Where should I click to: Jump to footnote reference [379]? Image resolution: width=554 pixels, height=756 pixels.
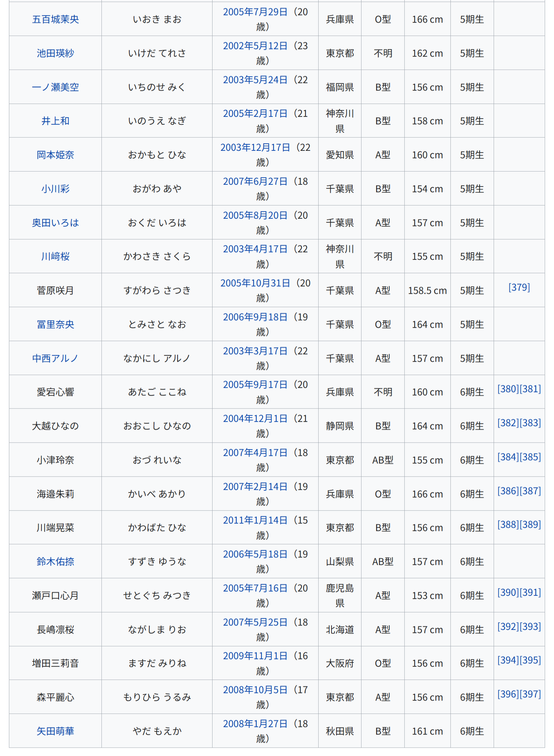[519, 287]
